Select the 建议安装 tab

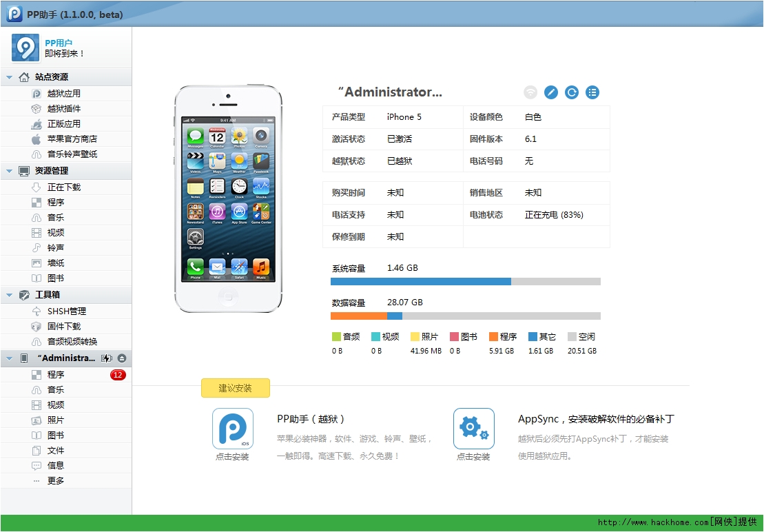pos(236,388)
